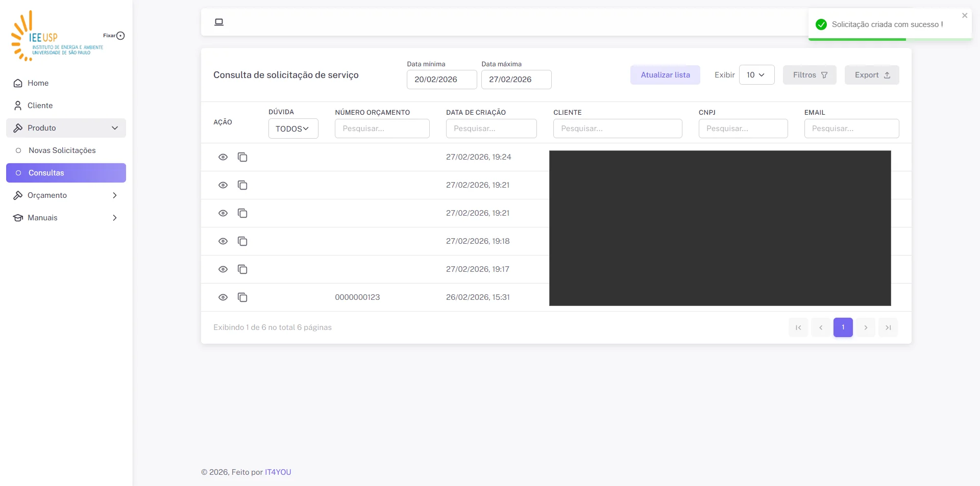
Task: Open the Home page
Action: click(66, 83)
